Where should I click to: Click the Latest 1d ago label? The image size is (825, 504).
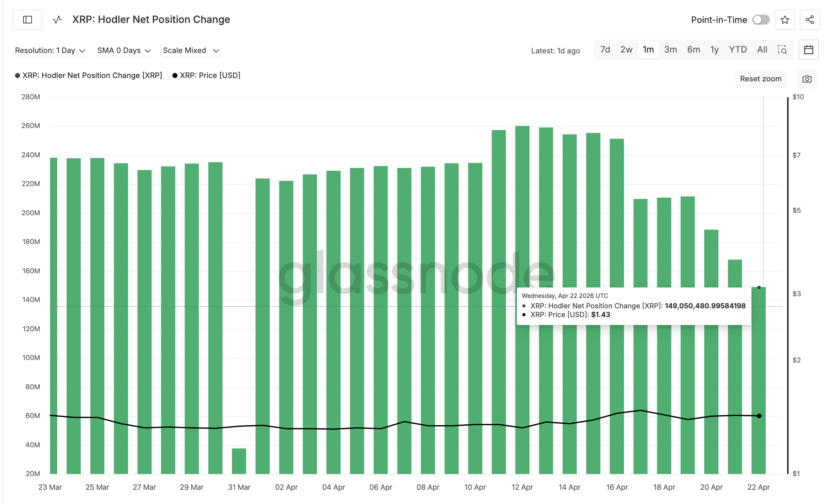tap(556, 50)
